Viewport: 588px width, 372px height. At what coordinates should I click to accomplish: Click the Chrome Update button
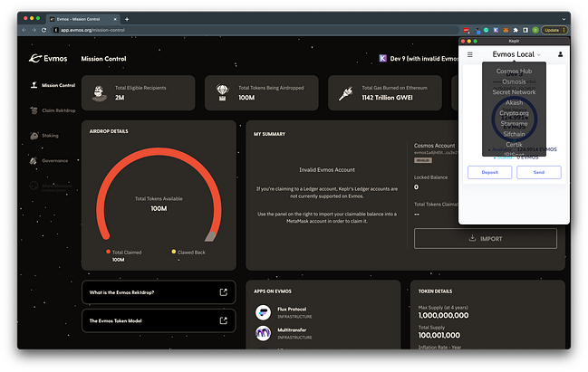coord(554,30)
